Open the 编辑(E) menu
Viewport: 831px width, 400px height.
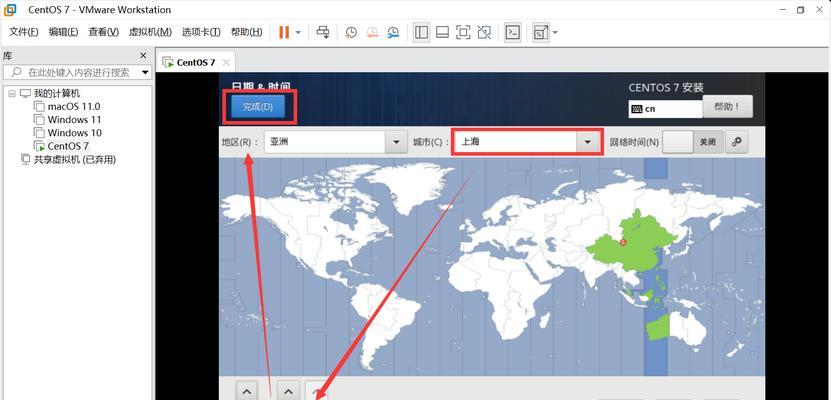63,32
